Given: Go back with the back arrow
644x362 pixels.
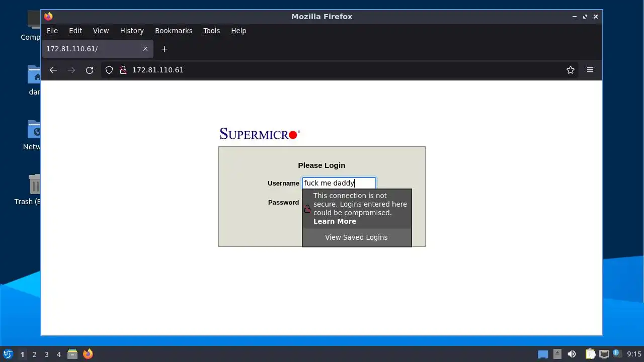Looking at the screenshot, I should coord(53,70).
